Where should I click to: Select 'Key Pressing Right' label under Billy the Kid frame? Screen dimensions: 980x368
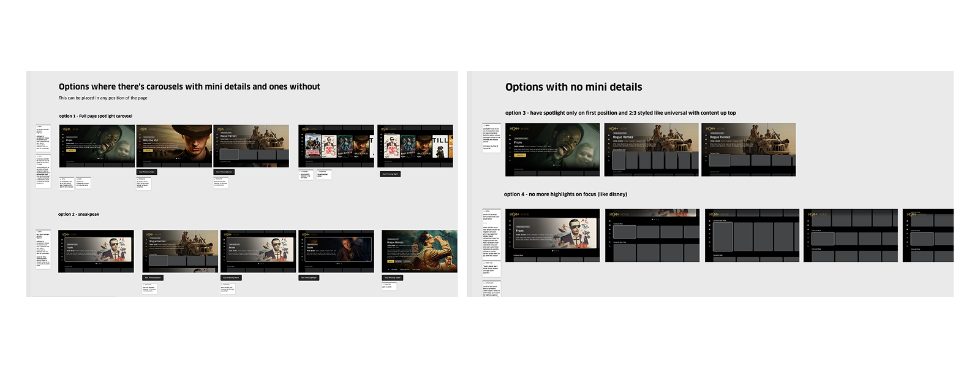(x=146, y=172)
